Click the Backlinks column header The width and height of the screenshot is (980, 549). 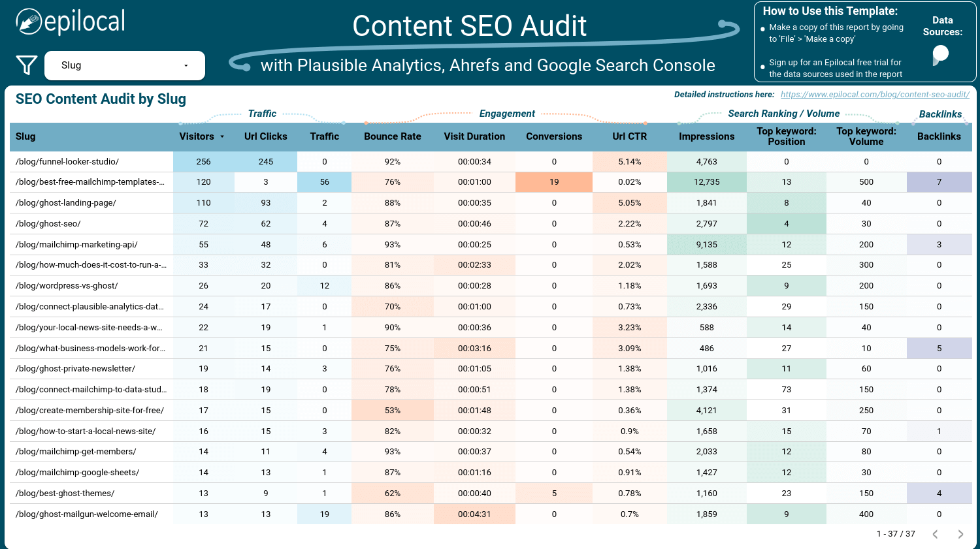point(939,136)
